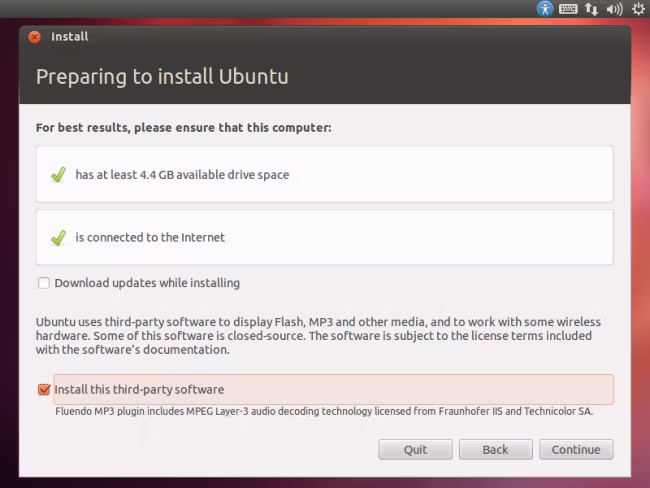The width and height of the screenshot is (650, 488).
Task: Go Back to the previous step
Action: point(495,449)
